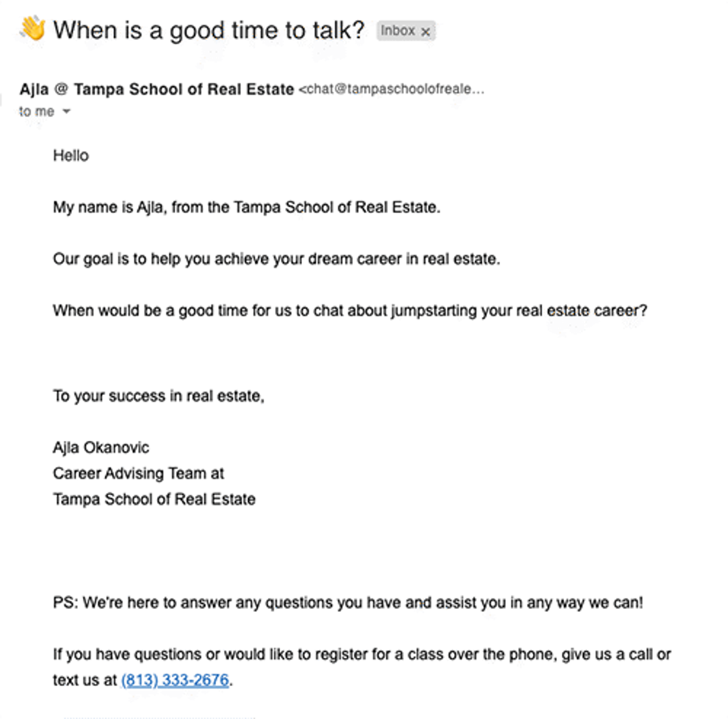Click the Inbox label chip

click(x=399, y=31)
